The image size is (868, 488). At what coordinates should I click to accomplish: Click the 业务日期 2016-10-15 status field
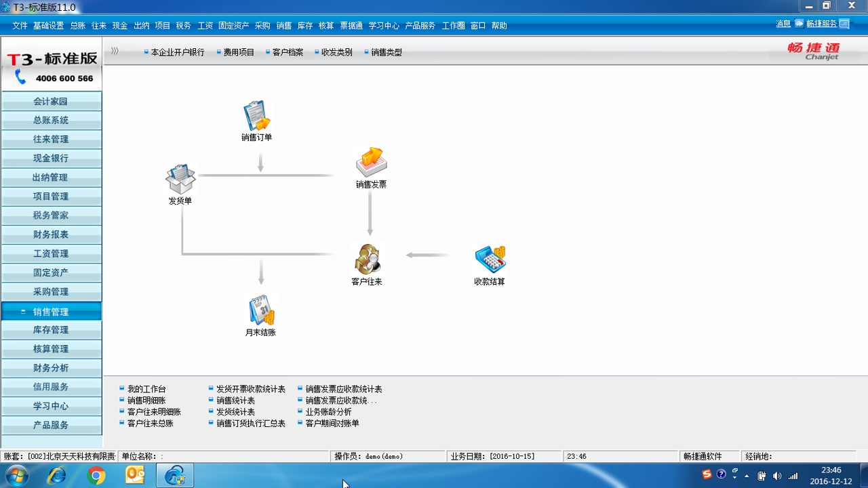click(x=505, y=457)
